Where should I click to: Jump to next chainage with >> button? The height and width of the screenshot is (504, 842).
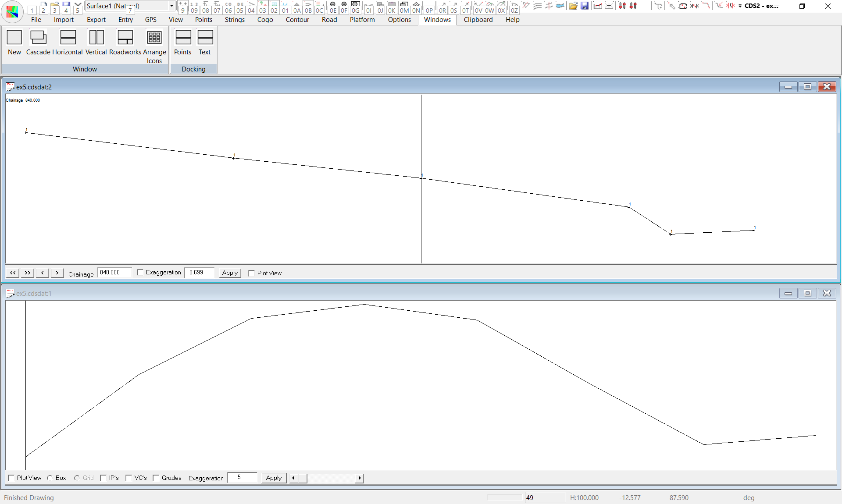(27, 273)
